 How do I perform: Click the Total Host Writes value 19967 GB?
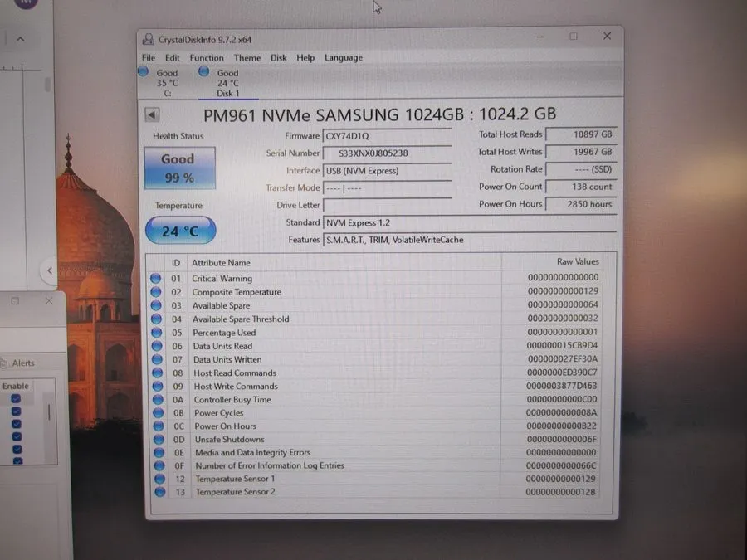(x=581, y=152)
